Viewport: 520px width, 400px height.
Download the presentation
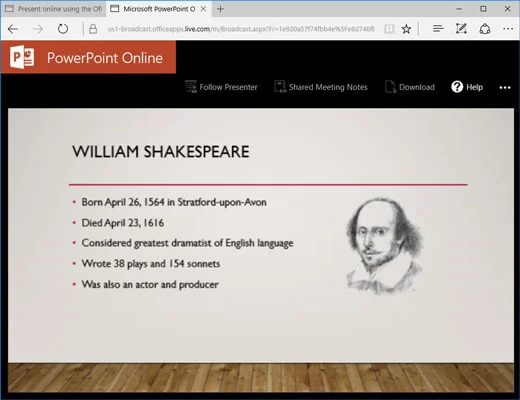410,87
